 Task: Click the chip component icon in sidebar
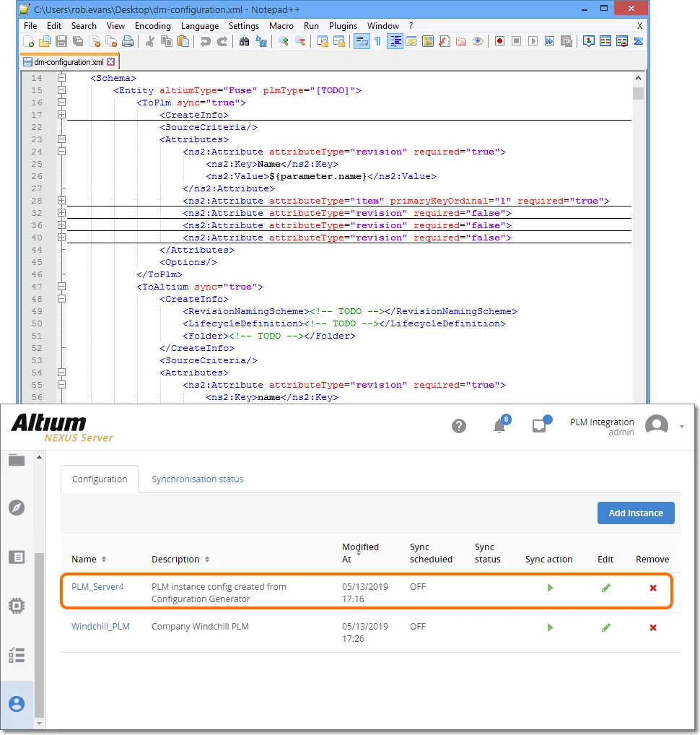17,606
